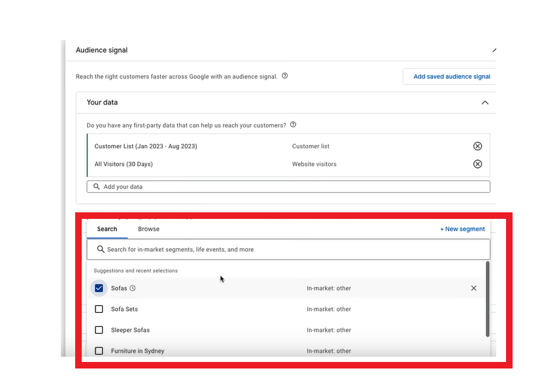
Task: Remove the All Visitors (30 Days) entry
Action: 477,164
